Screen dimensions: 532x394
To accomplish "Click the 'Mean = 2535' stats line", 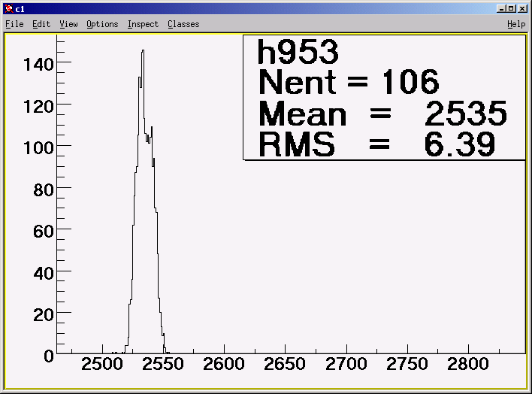I will (x=382, y=114).
